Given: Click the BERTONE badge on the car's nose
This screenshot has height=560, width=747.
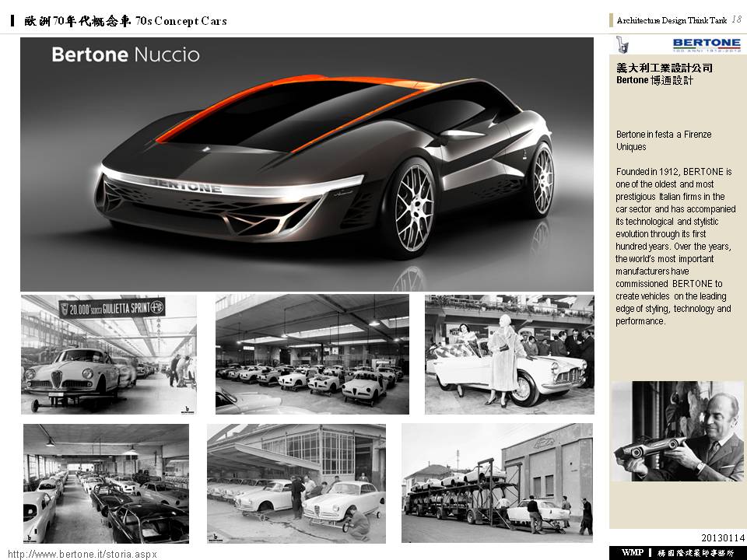Looking at the screenshot, I should 185,185.
